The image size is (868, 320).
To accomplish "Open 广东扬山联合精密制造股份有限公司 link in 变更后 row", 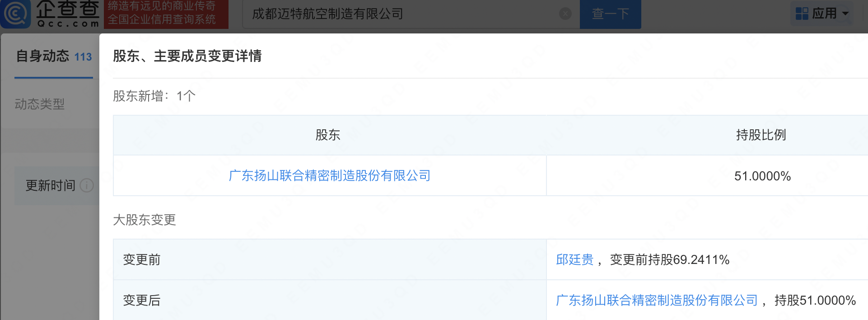I will pyautogui.click(x=657, y=301).
